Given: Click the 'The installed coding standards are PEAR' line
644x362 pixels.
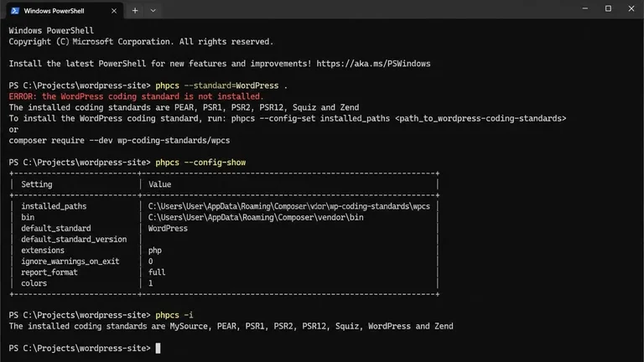Looking at the screenshot, I should [184, 107].
